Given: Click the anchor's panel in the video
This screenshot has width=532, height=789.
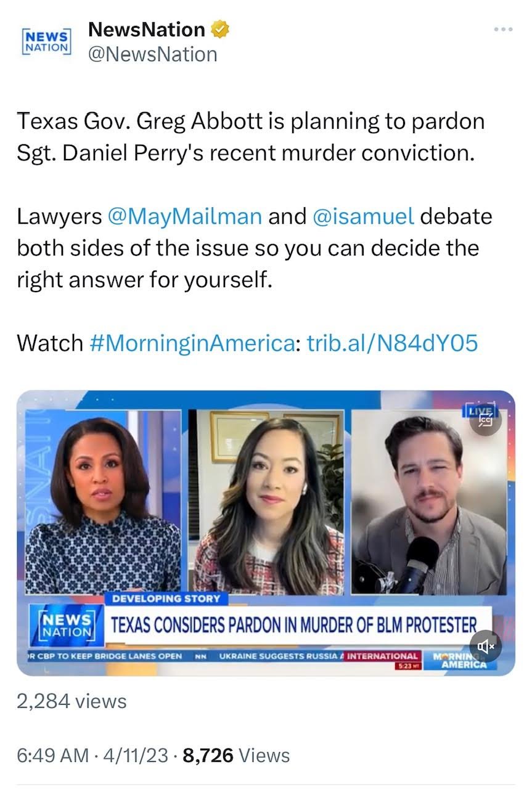Looking at the screenshot, I should (105, 501).
